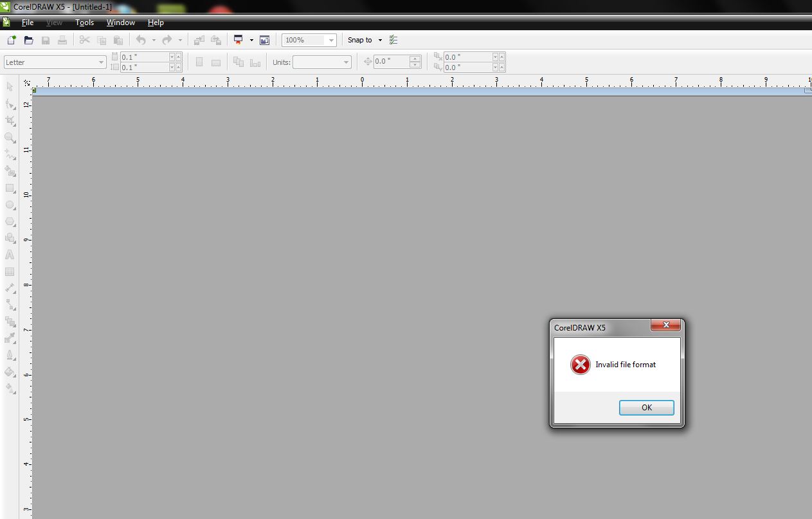Open the Redo history dropdown arrow
This screenshot has height=519, width=812.
point(180,40)
